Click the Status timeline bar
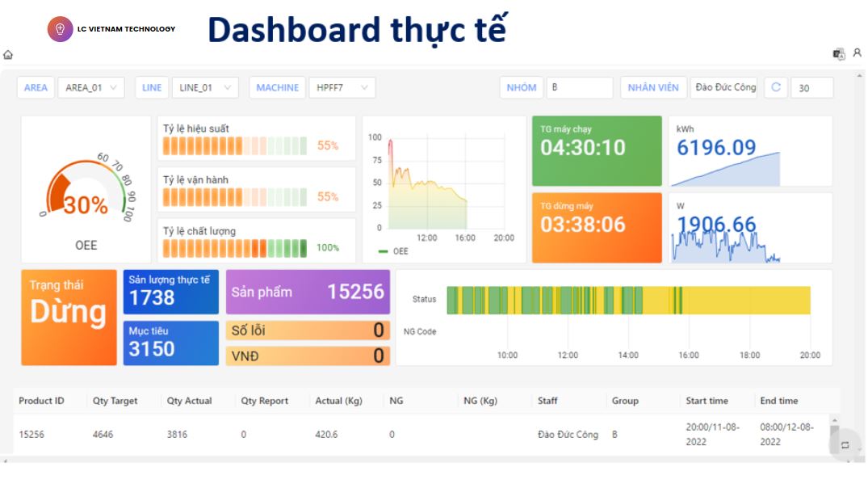 [x=627, y=300]
